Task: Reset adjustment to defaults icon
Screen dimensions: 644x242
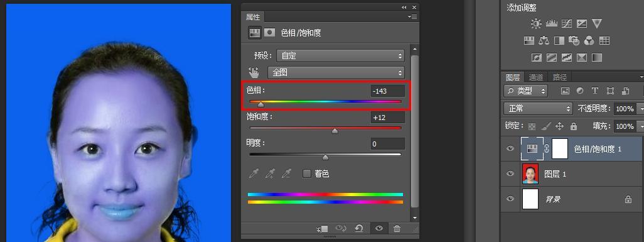Action: [359, 228]
